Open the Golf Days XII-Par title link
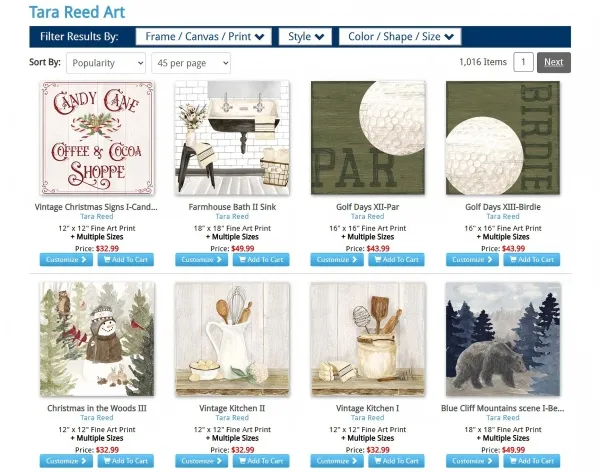Image resolution: width=600 pixels, height=473 pixels. click(x=367, y=207)
